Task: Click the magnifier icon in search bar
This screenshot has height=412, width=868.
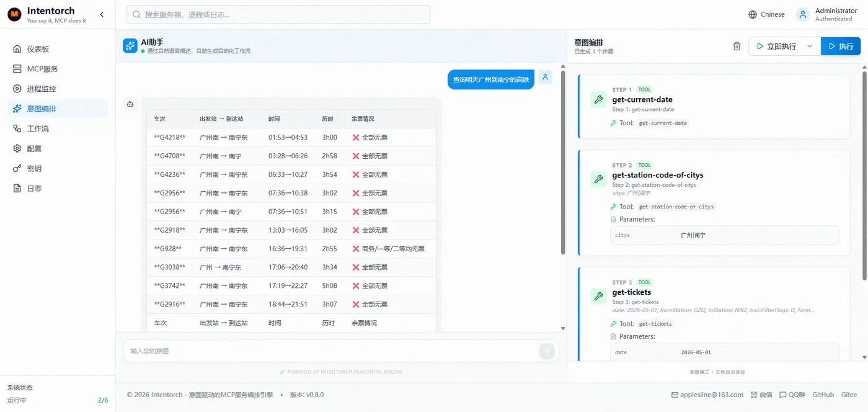Action: coord(136,14)
